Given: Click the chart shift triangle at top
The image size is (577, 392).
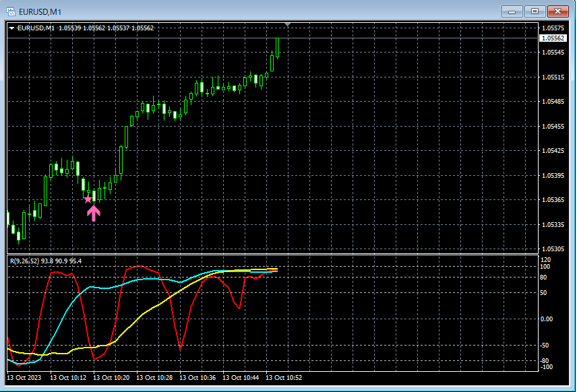Looking at the screenshot, I should tap(288, 25).
